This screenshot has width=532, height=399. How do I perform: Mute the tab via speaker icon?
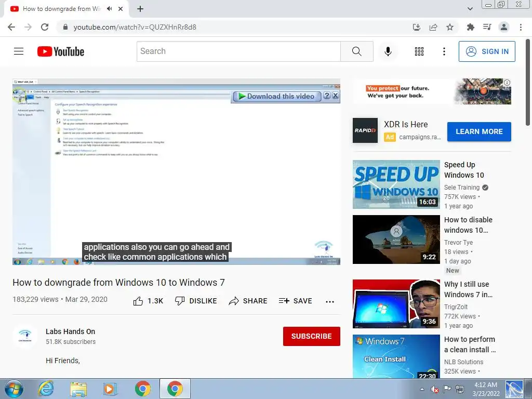pos(109,9)
